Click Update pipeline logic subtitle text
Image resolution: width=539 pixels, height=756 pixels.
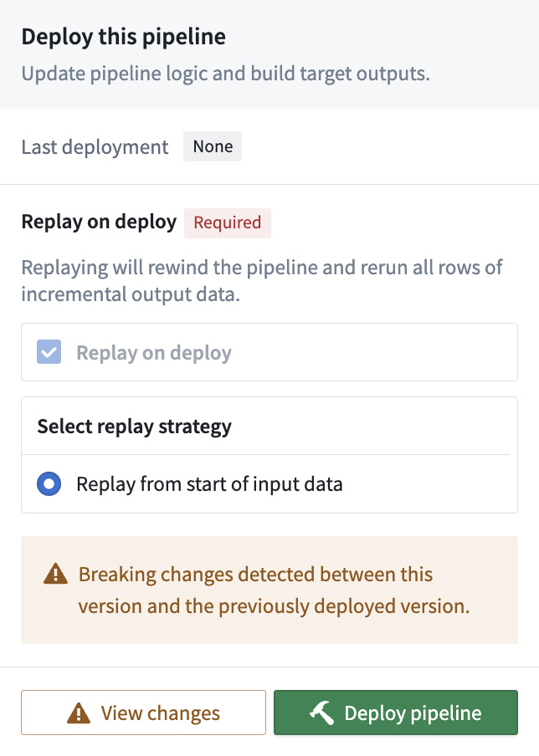pos(225,74)
